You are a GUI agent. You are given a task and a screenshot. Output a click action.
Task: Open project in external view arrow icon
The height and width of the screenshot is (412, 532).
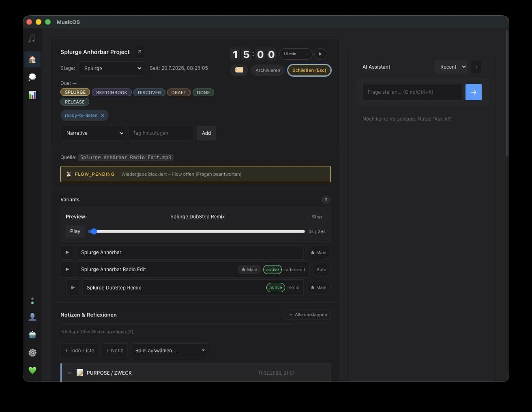[x=139, y=52]
